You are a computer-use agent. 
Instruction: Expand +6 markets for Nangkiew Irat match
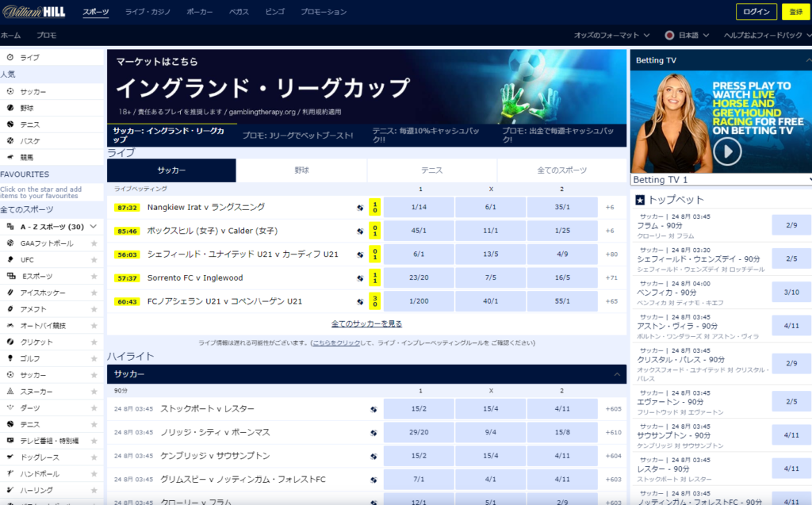610,207
